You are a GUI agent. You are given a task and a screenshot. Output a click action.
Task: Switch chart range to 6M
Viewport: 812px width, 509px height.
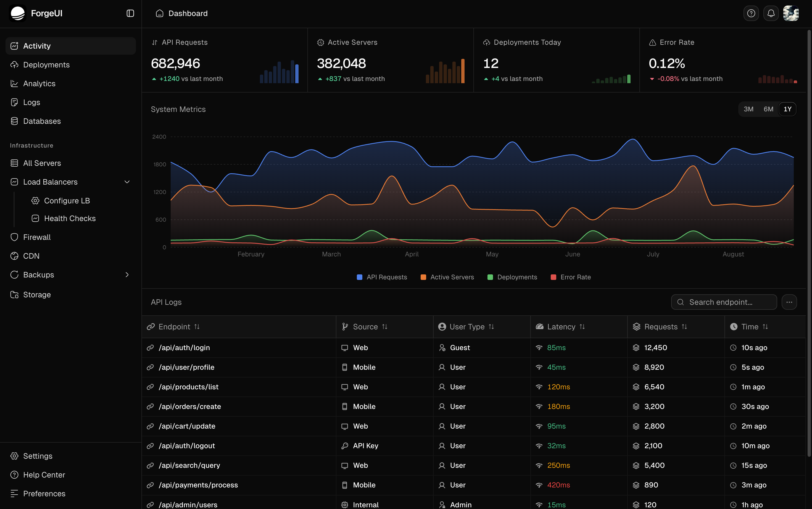[768, 109]
